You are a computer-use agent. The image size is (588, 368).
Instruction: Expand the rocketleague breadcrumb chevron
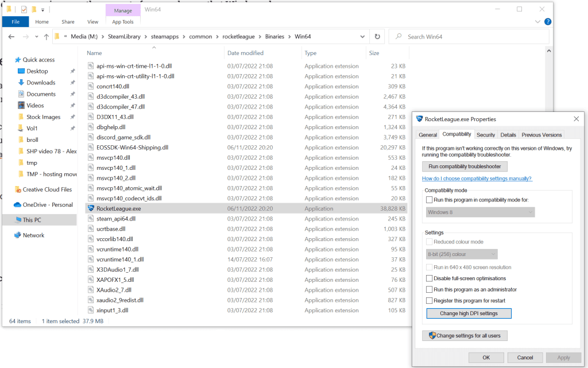coord(260,36)
